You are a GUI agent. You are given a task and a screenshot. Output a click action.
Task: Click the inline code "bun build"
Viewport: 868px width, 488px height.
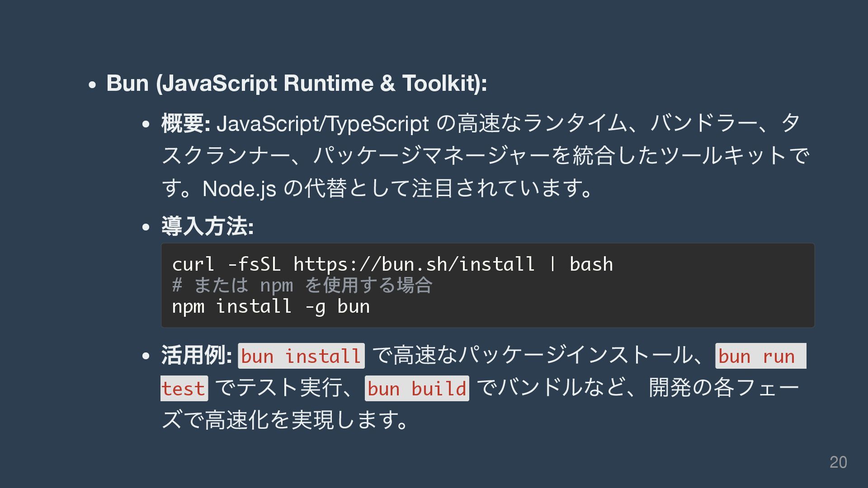(x=417, y=389)
